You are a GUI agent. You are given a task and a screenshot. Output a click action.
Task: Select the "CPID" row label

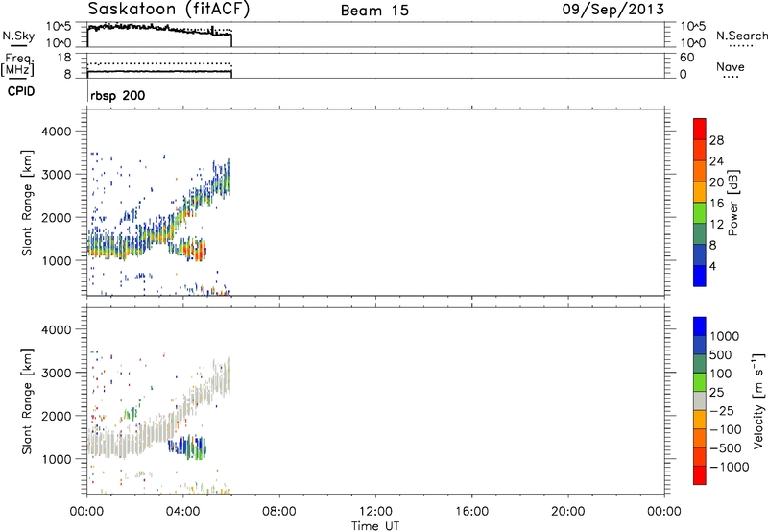(21, 91)
